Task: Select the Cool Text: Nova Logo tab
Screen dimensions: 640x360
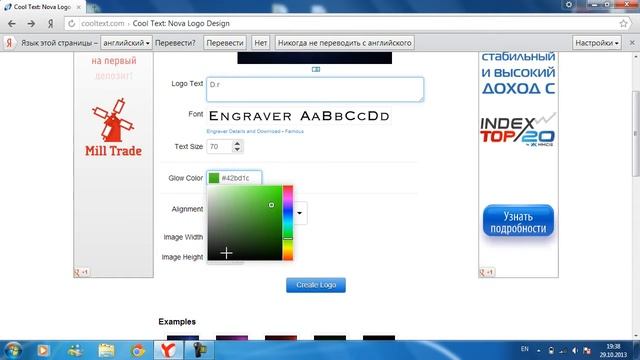Action: pos(42,7)
